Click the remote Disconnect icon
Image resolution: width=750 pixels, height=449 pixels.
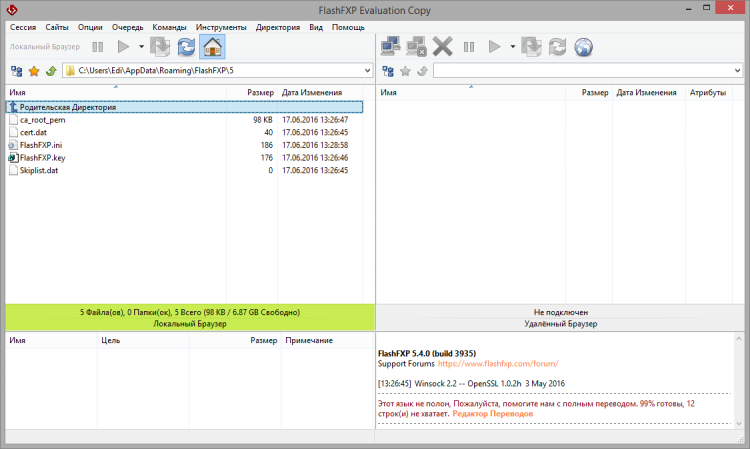pos(416,47)
